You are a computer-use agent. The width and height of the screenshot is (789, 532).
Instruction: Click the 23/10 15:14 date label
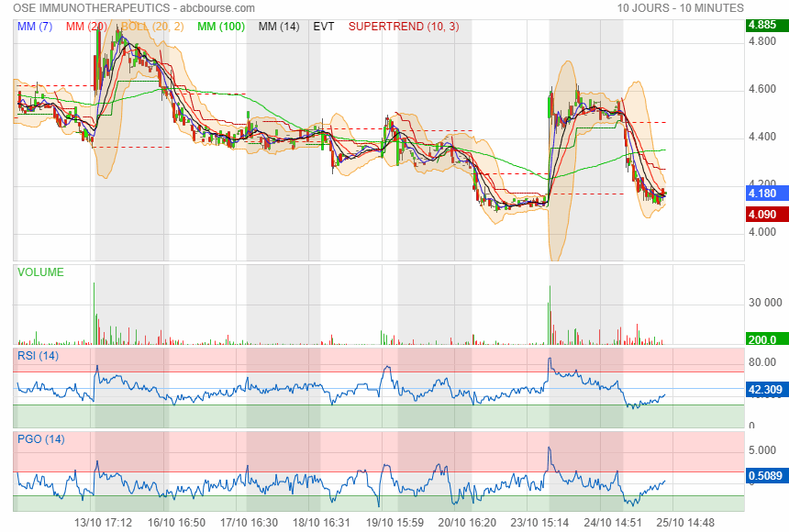tap(540, 523)
